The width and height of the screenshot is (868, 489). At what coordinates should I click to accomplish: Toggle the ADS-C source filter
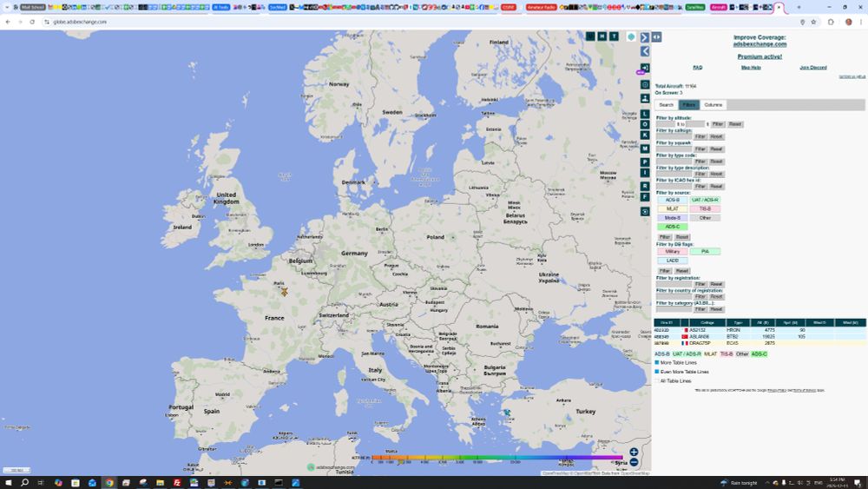tap(673, 227)
